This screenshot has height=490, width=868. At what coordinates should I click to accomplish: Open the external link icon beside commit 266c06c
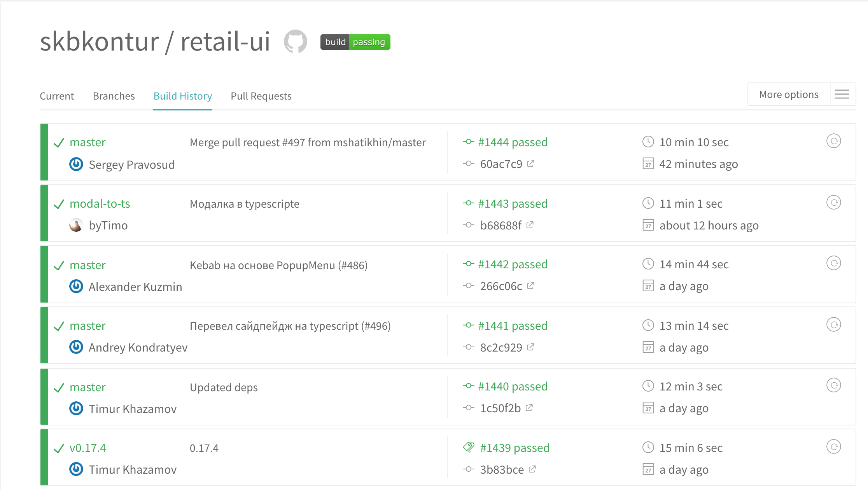[531, 286]
